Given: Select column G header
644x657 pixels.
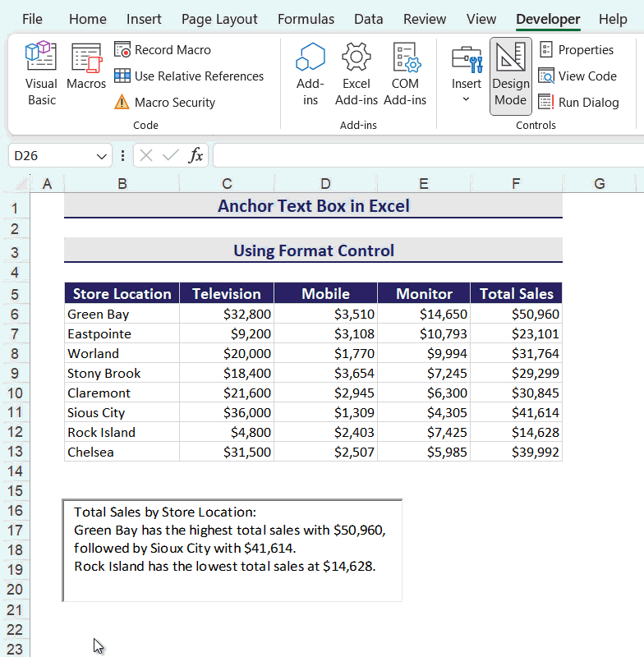Looking at the screenshot, I should point(600,183).
